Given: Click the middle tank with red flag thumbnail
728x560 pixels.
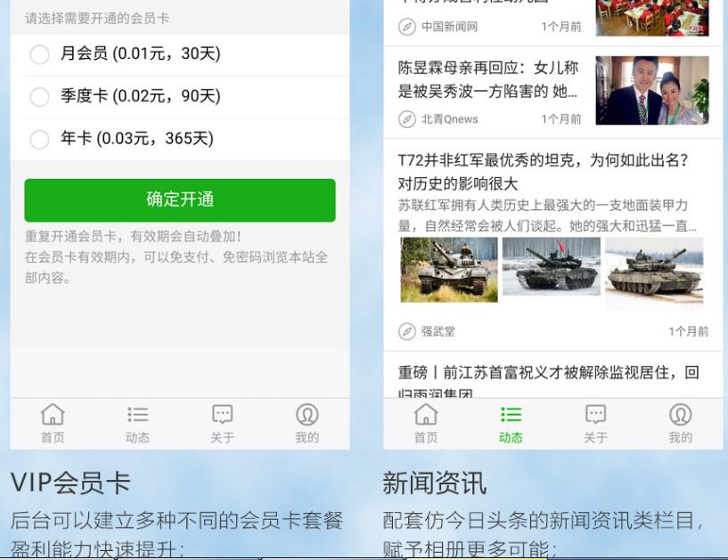Looking at the screenshot, I should pos(551,267).
